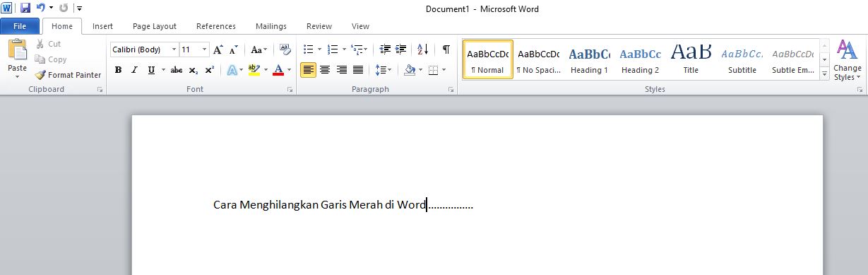This screenshot has width=868, height=275.
Task: Click in the document text line
Action: 343,205
